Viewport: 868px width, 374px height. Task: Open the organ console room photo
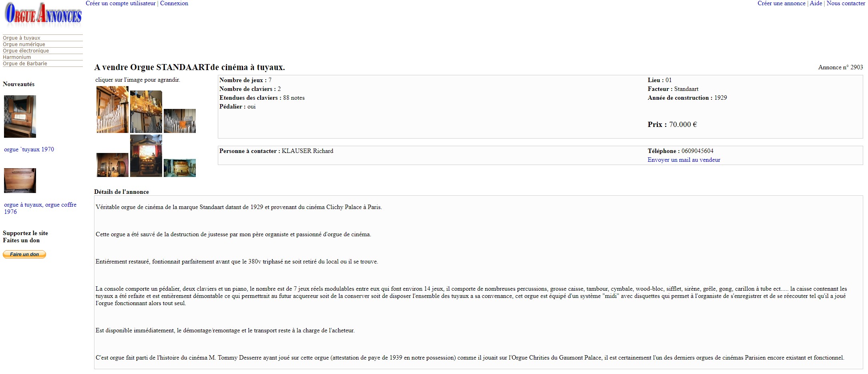click(180, 168)
